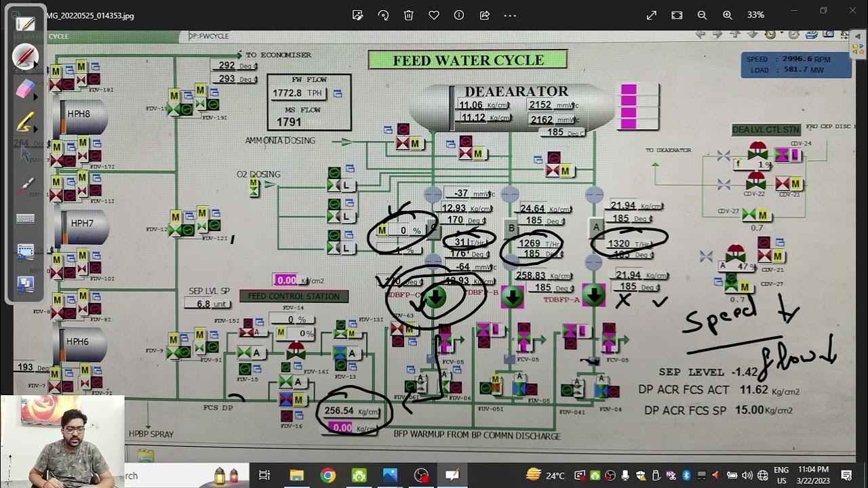Image resolution: width=868 pixels, height=488 pixels.
Task: Open File Explorer from the taskbar
Action: pyautogui.click(x=296, y=475)
